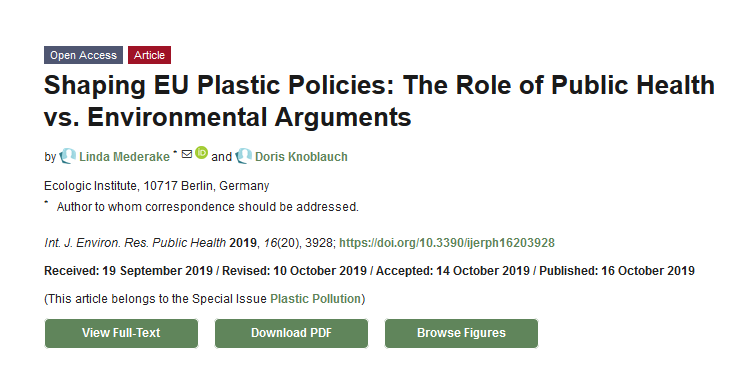Viewport: 756px width, 386px height.
Task: Click the Shaping EU Plastic Policies article title
Action: pos(379,101)
